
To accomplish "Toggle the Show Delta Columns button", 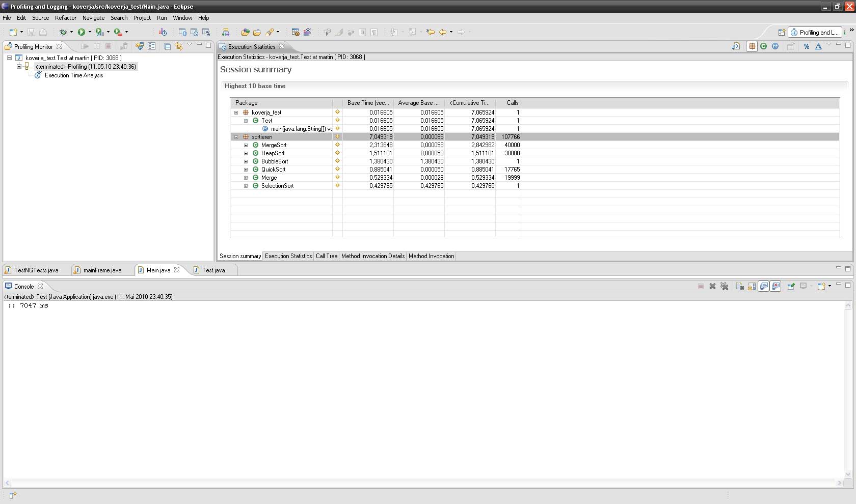I will [x=818, y=46].
